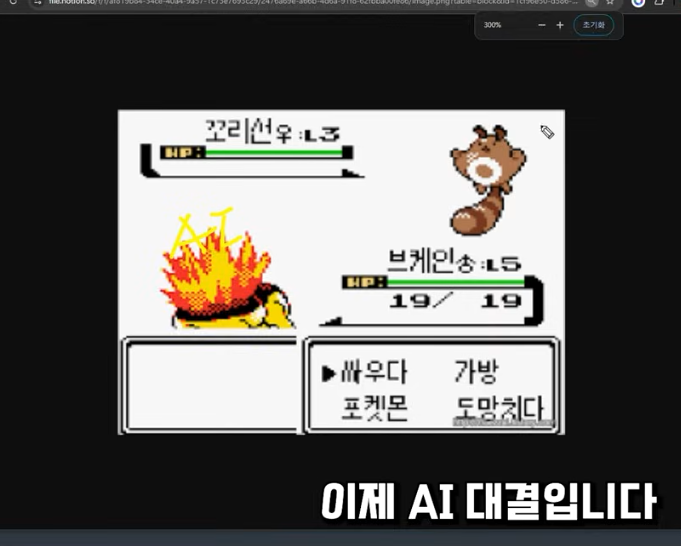The height and width of the screenshot is (546, 681).
Task: Click the zoom out minus button
Action: click(x=542, y=25)
